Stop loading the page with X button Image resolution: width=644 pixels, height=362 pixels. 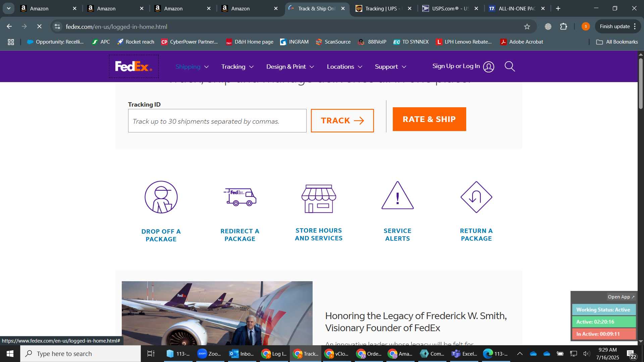click(39, 26)
